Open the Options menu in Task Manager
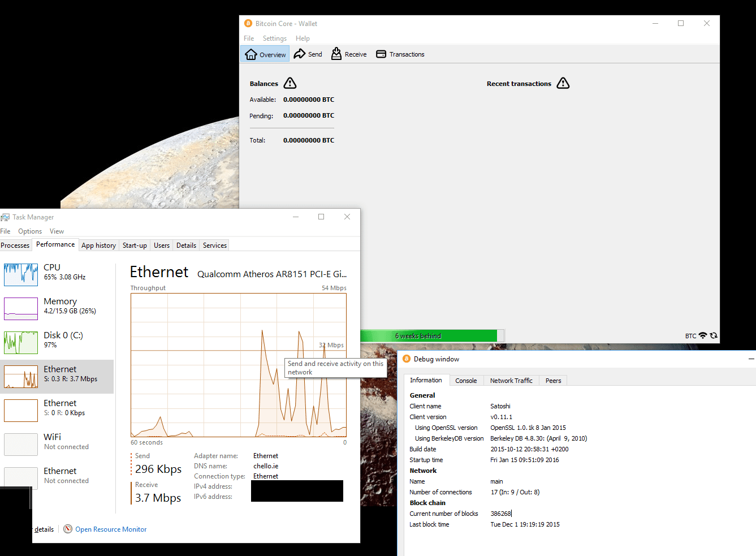Viewport: 756px width, 556px height. tap(30, 231)
